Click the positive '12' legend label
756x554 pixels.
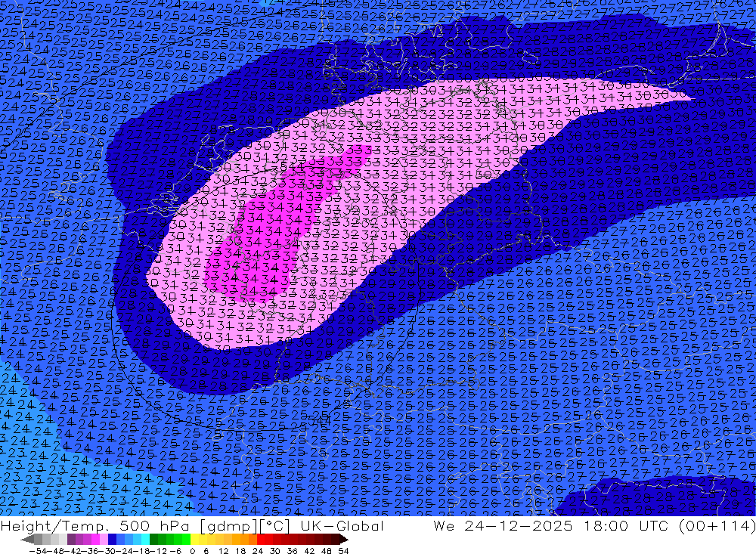225,551
